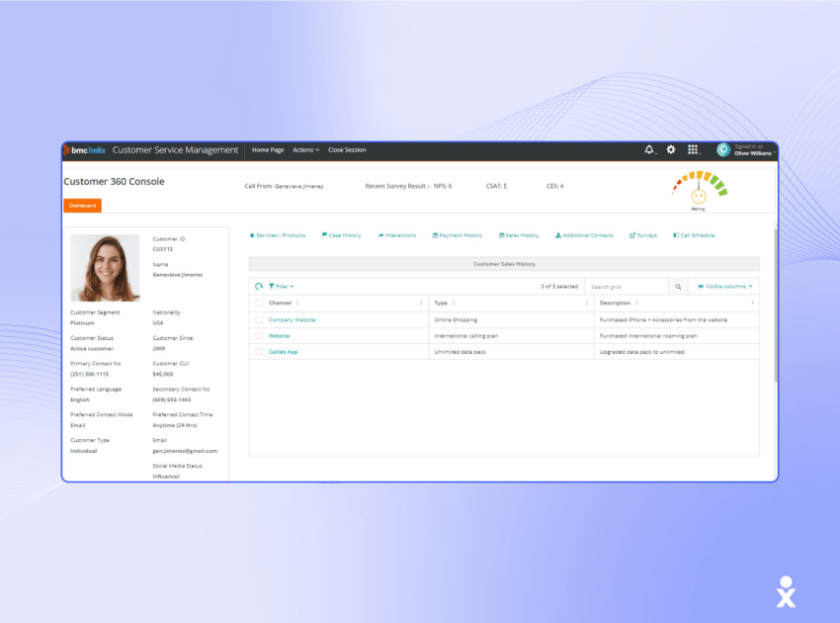Switch to the Dashboard tab

pos(81,206)
